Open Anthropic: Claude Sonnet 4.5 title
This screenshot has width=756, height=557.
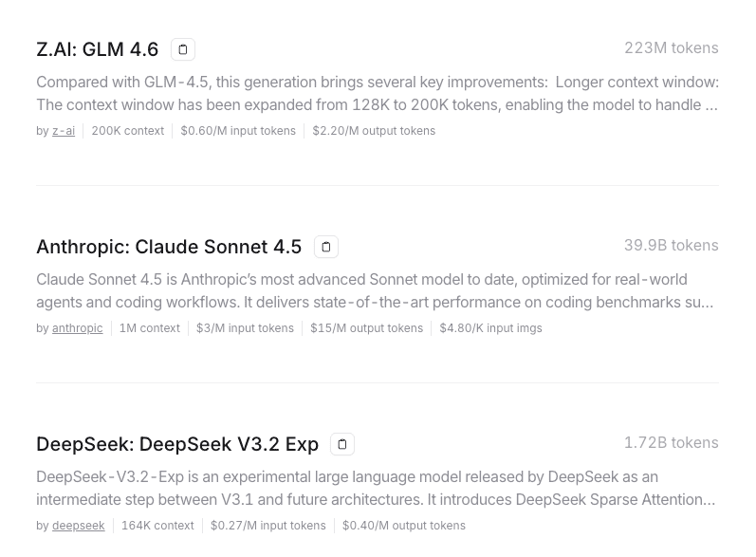[x=169, y=247]
